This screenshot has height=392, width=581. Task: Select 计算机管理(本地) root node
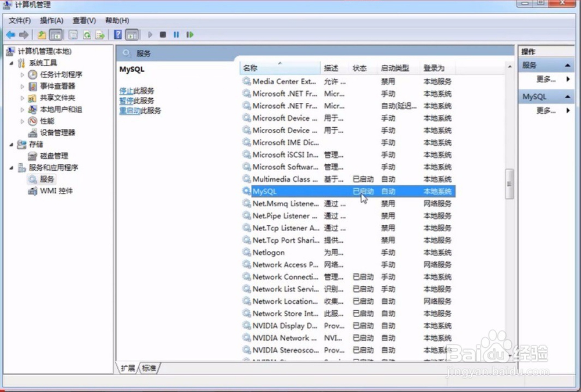pos(45,51)
